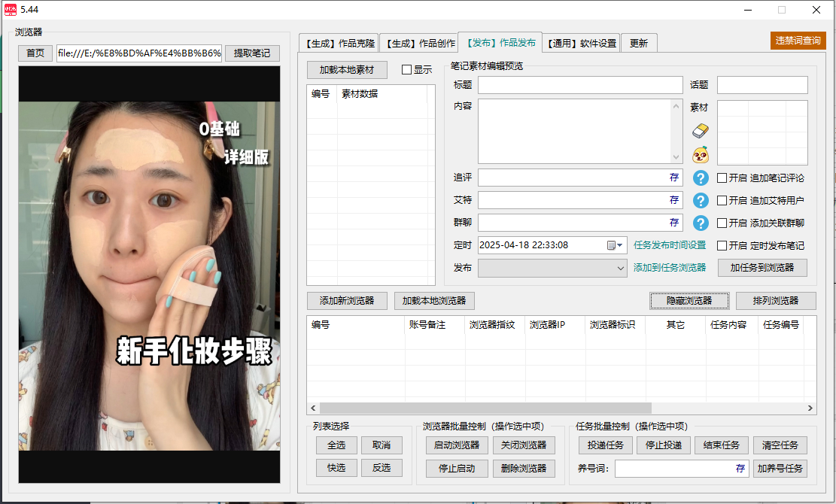Image resolution: width=836 pixels, height=504 pixels.
Task: Click the orange 违禁词查询 button
Action: [x=798, y=41]
